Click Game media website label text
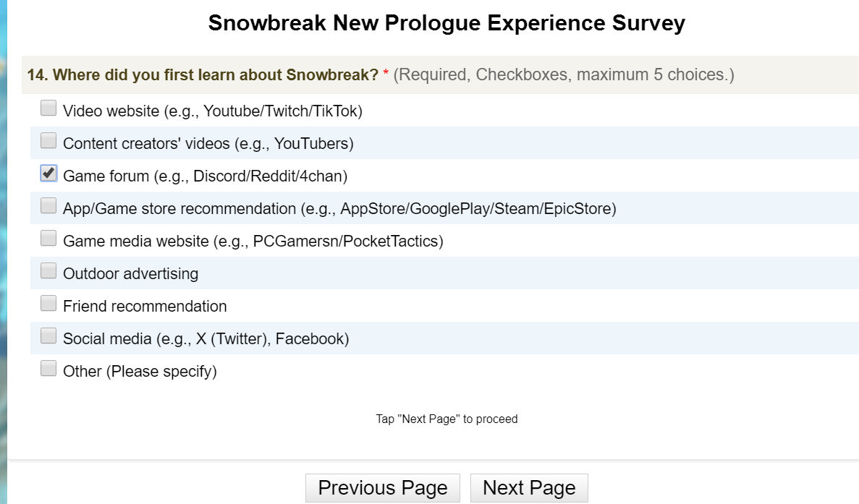 click(x=253, y=242)
